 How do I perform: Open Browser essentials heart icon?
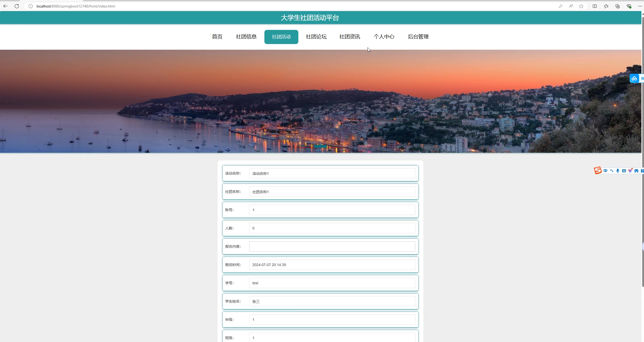pos(629,6)
